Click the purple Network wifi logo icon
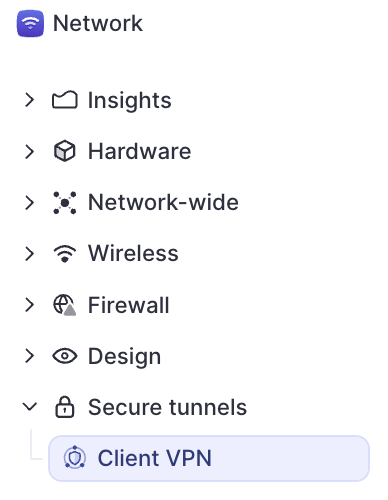This screenshot has width=388, height=500. tap(30, 24)
